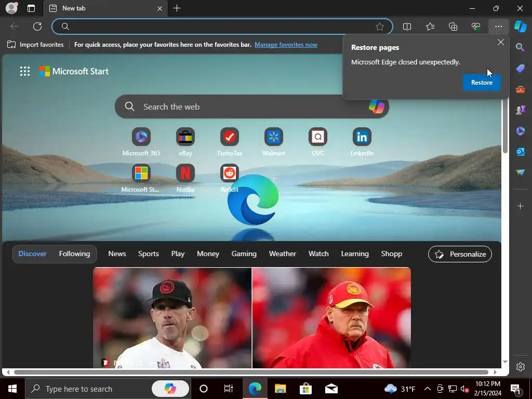Go back with the back arrow
The height and width of the screenshot is (399, 532).
[14, 26]
